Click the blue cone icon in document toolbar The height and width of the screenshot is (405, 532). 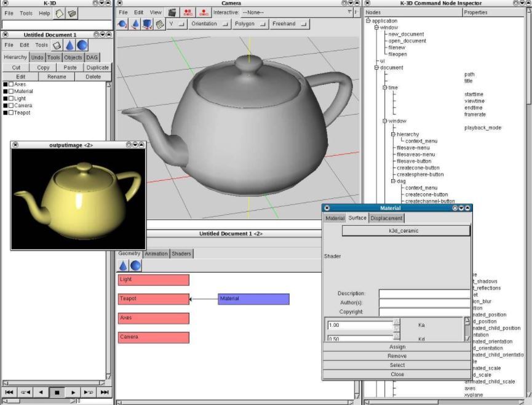[70, 44]
